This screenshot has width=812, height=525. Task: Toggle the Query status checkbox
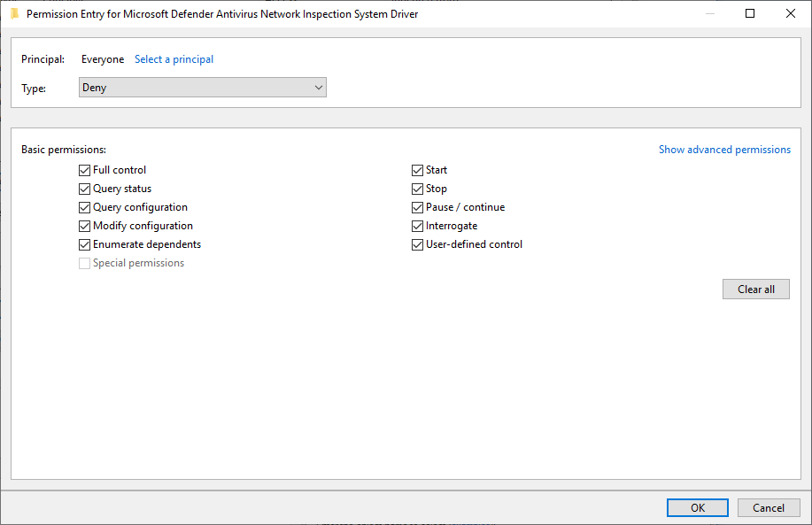point(84,189)
